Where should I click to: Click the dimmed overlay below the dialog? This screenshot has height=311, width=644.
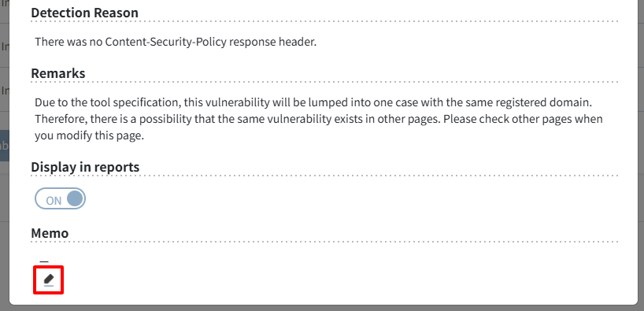point(322,308)
